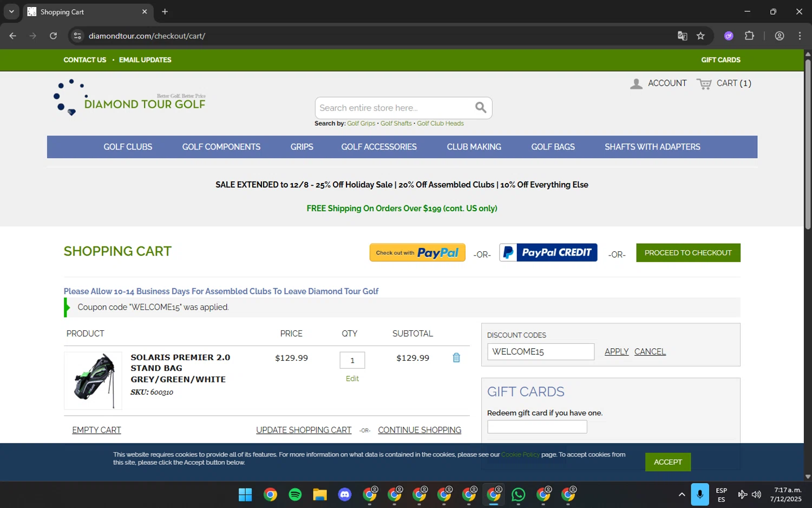Open the Chrome profile icon
This screenshot has width=812, height=508.
[x=780, y=36]
